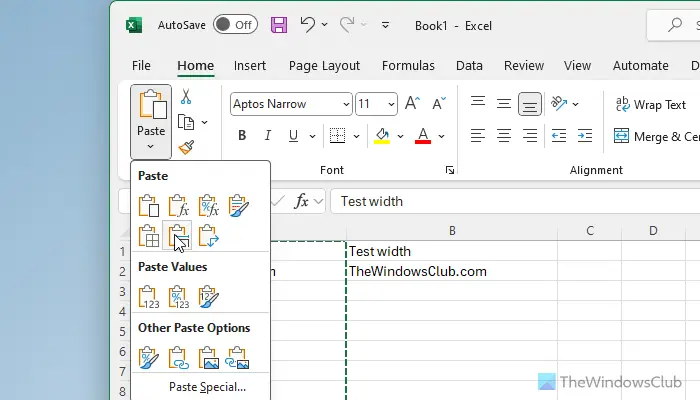Set Middle Align
Screen dimensions: 700x400
(x=504, y=104)
